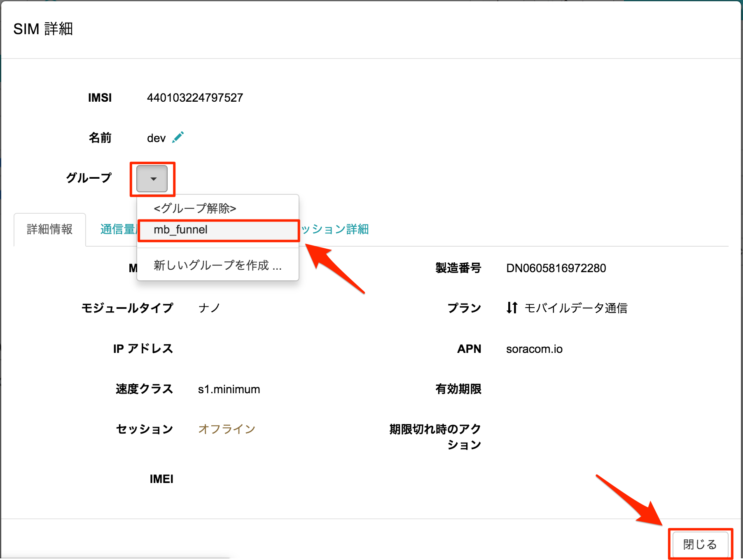
Task: Click the IMEI field label
Action: [x=161, y=478]
